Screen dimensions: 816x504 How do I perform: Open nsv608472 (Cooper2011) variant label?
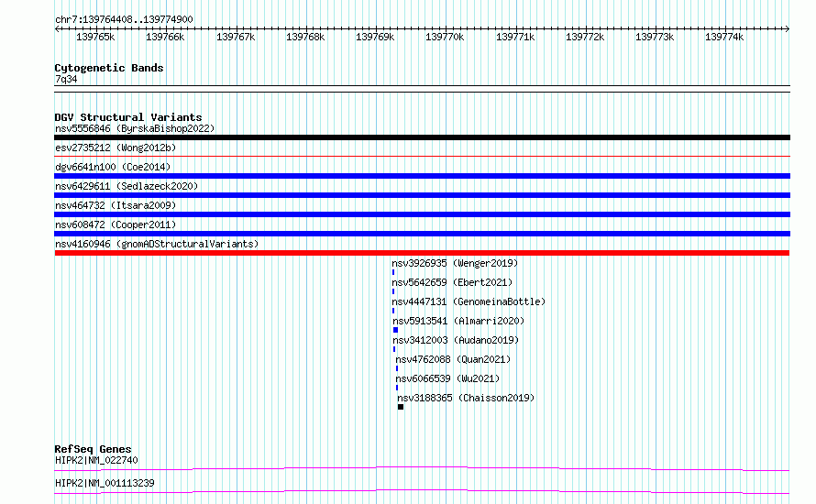tap(116, 225)
